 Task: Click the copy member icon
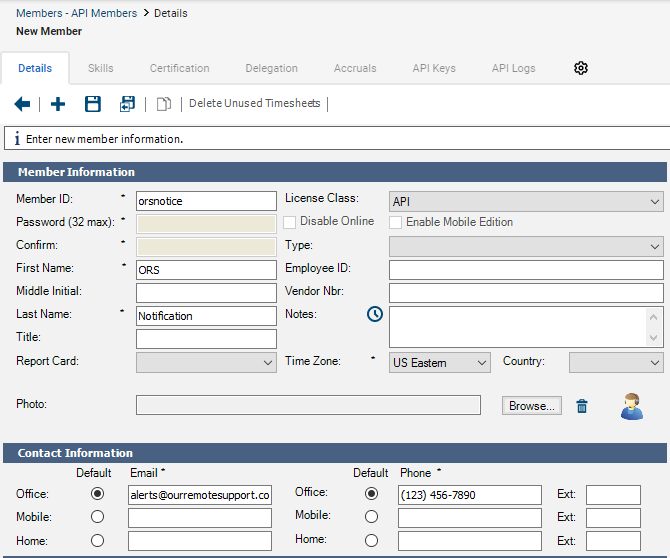click(164, 104)
